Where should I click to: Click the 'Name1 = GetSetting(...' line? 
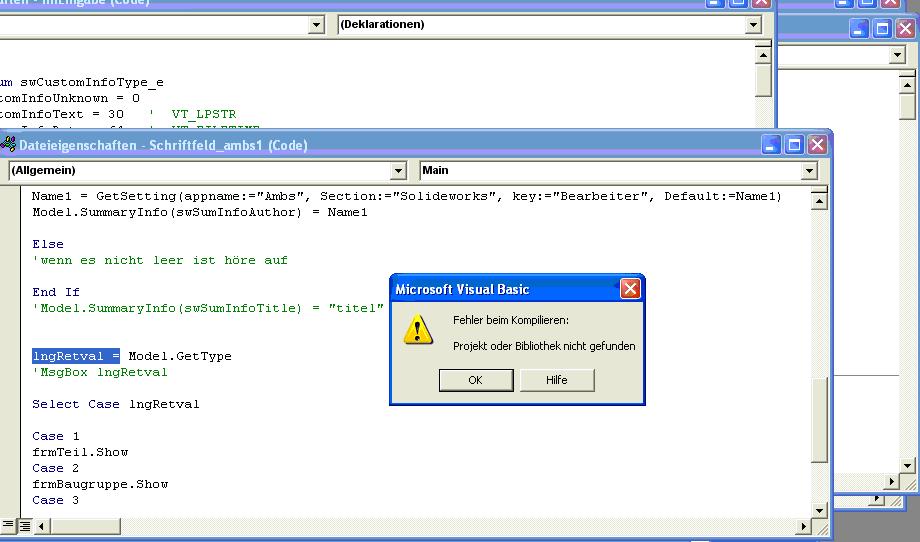[407, 197]
